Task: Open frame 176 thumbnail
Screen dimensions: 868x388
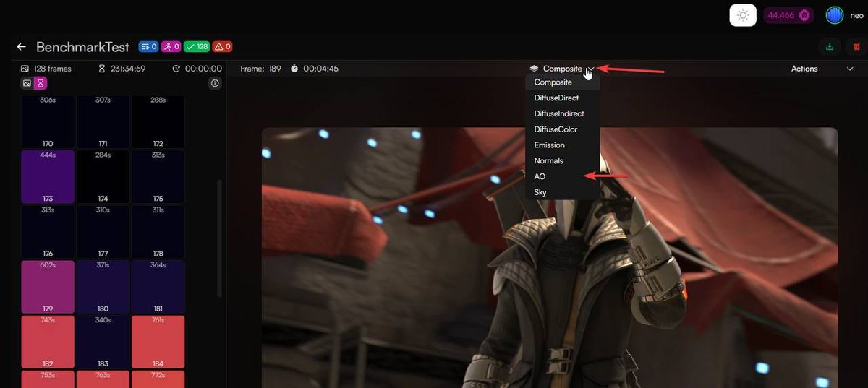Action: tap(48, 232)
